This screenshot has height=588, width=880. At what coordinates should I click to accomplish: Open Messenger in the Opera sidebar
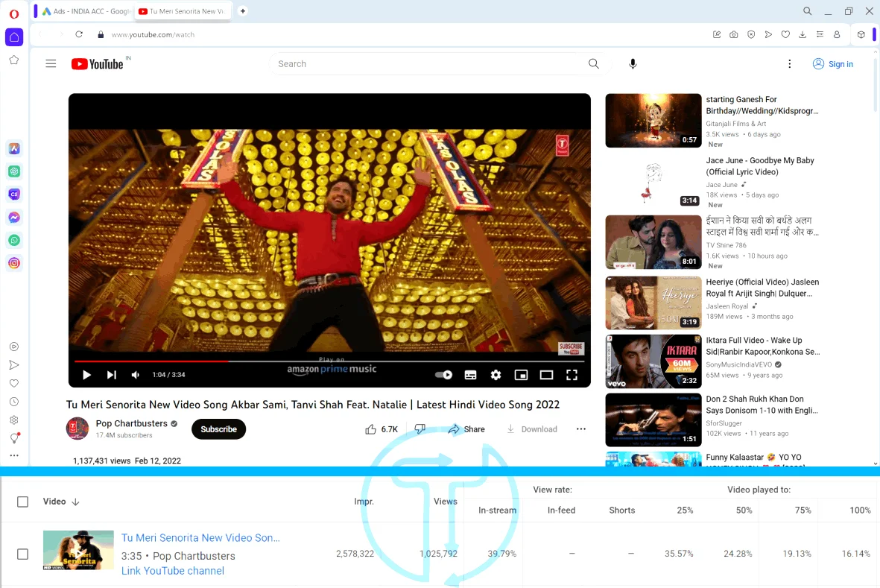[14, 217]
